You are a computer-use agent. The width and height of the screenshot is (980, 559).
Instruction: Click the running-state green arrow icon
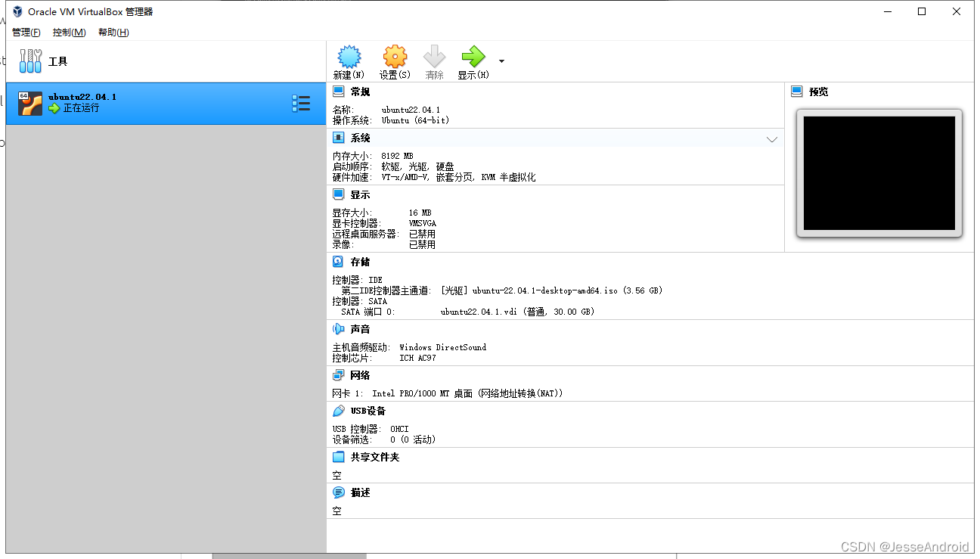click(54, 108)
